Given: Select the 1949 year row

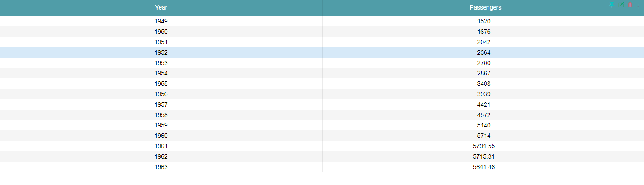Looking at the screenshot, I should [x=161, y=21].
